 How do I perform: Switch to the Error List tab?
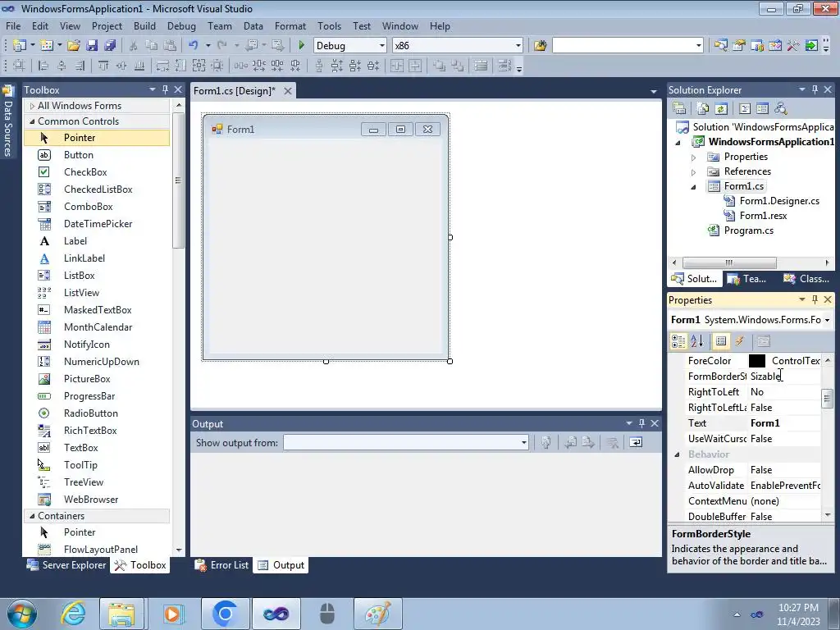[x=221, y=565]
